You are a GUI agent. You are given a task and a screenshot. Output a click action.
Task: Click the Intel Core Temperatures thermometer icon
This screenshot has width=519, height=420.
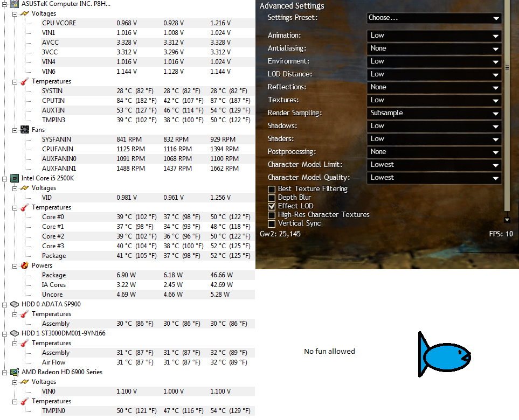coord(24,207)
